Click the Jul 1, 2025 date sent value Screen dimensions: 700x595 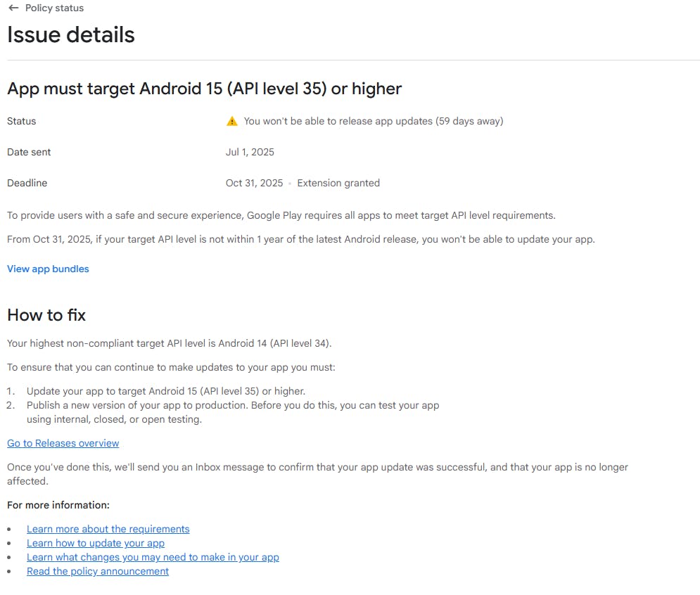tap(250, 152)
